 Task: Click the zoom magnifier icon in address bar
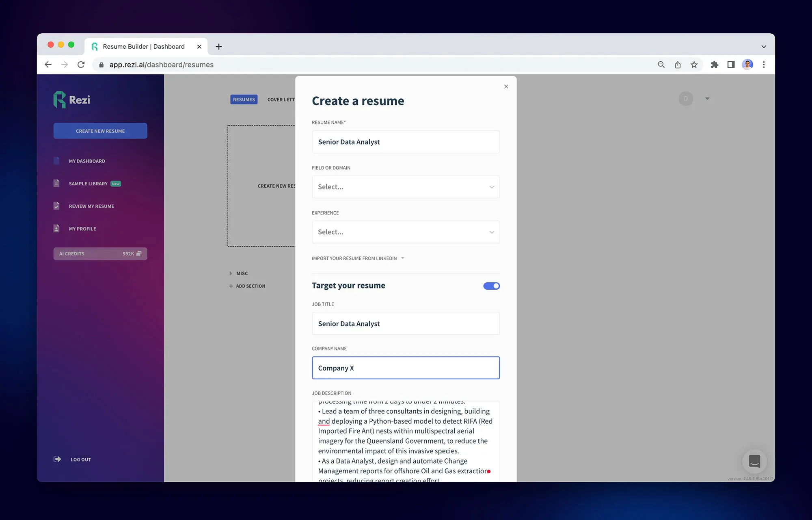click(x=661, y=65)
